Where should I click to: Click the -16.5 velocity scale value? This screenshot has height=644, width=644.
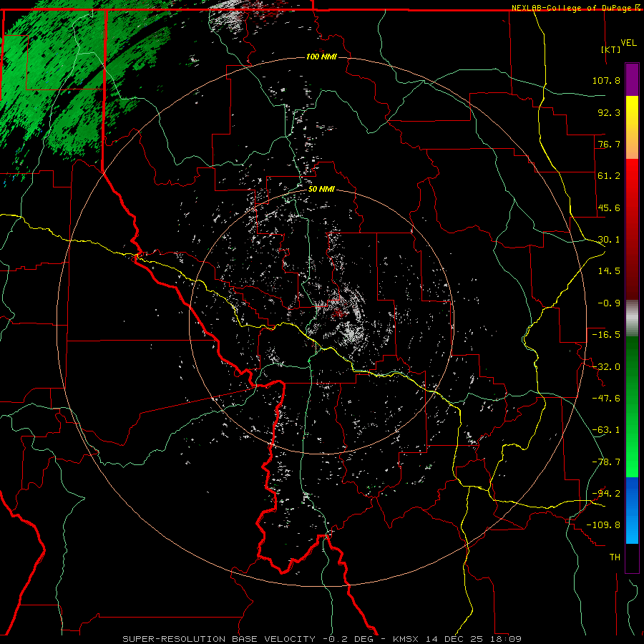coord(606,335)
